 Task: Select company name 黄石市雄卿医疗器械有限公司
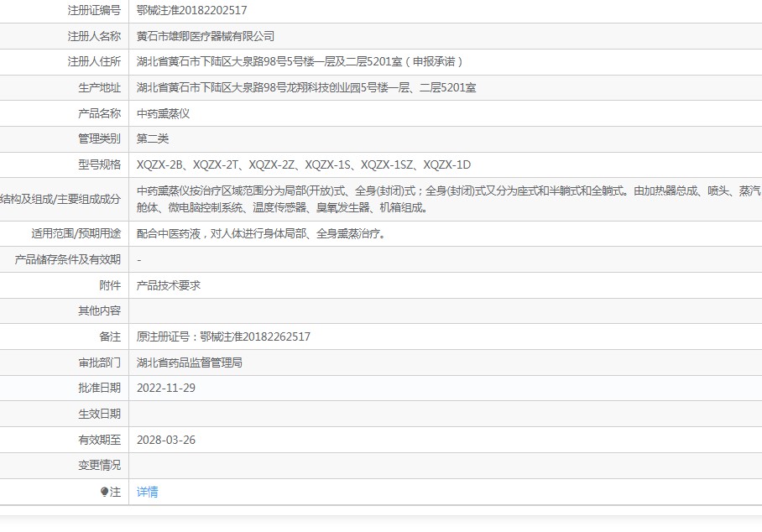coord(205,36)
